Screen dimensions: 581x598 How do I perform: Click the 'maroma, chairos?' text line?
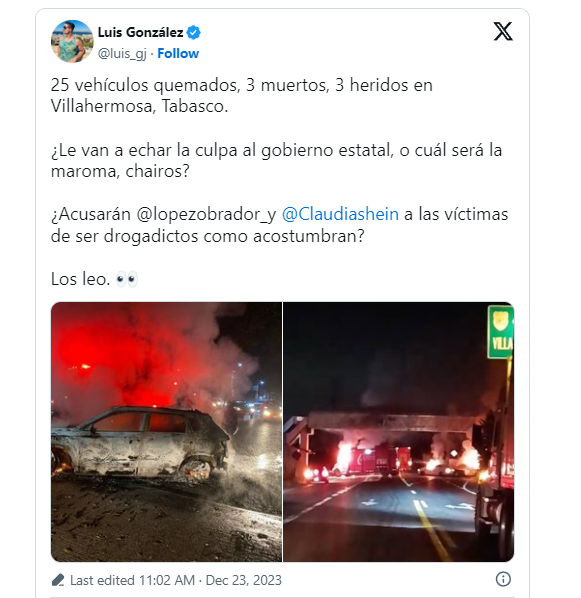tap(120, 171)
